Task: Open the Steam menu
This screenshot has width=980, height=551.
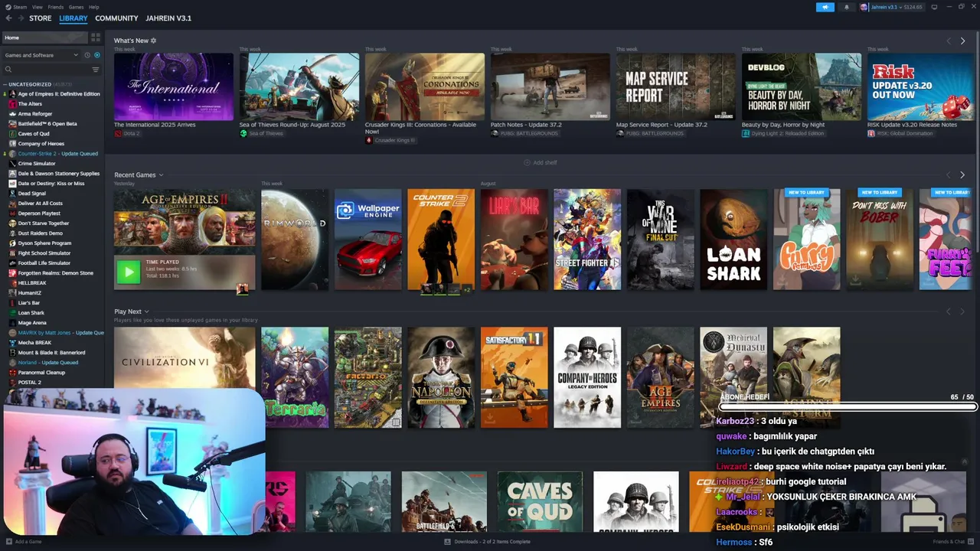Action: pyautogui.click(x=18, y=7)
